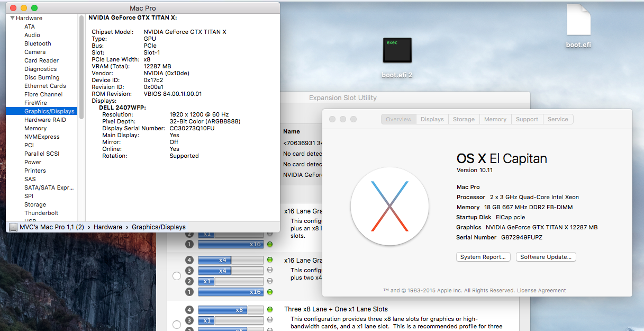Select SATA/SATA Expr... in the Hardware list
644x331 pixels.
pyautogui.click(x=49, y=187)
